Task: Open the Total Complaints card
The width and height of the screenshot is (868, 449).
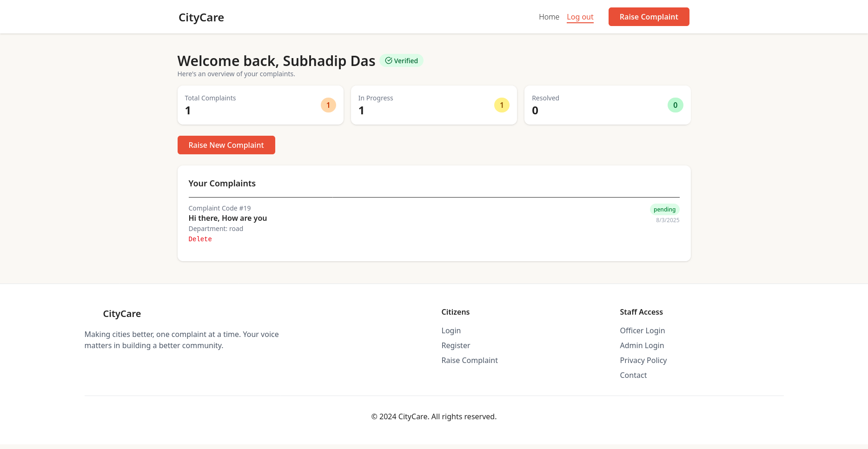Action: click(x=260, y=105)
